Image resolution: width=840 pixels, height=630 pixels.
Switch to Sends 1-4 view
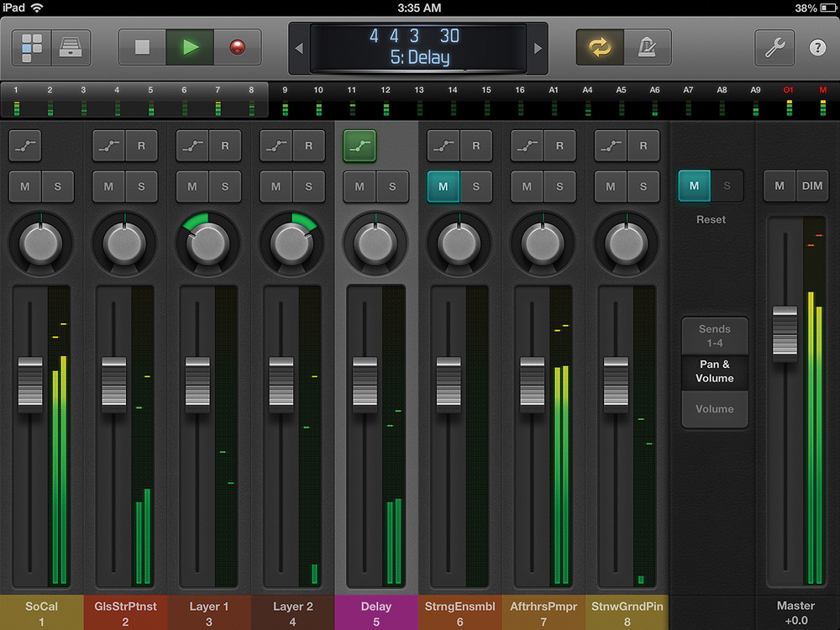pyautogui.click(x=714, y=336)
